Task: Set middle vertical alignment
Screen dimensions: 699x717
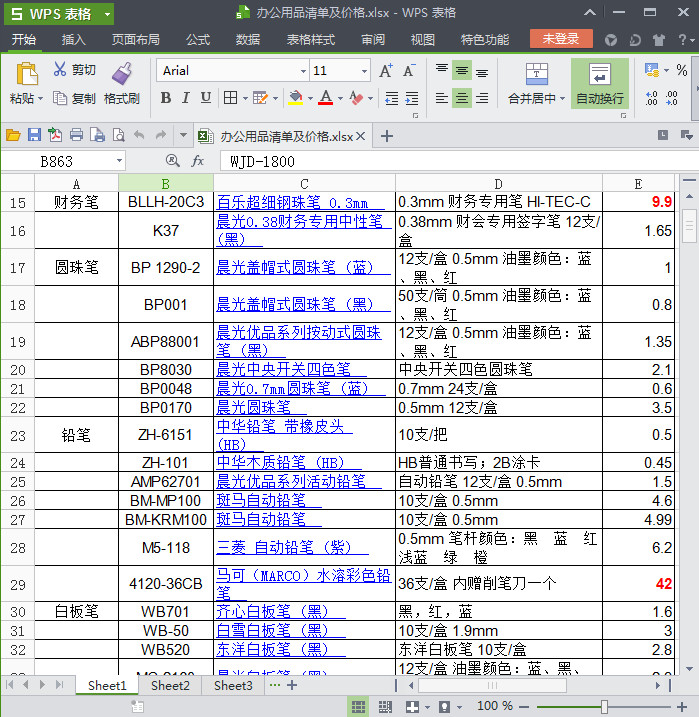Action: [x=462, y=70]
